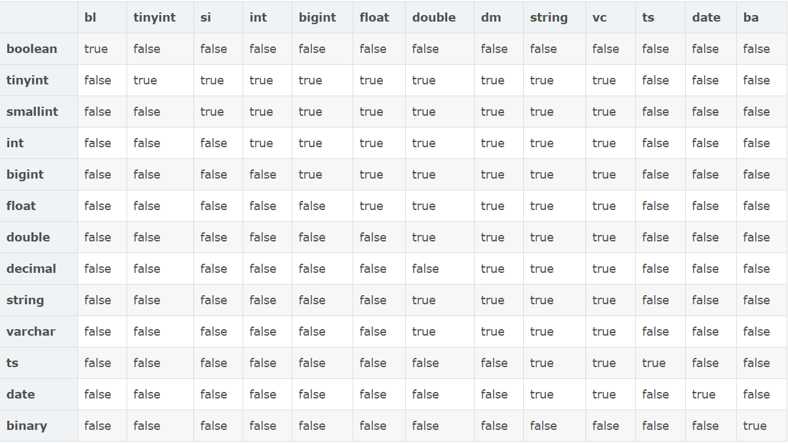This screenshot has height=443, width=788.
Task: Select the 'smallint' row header
Action: coord(32,112)
